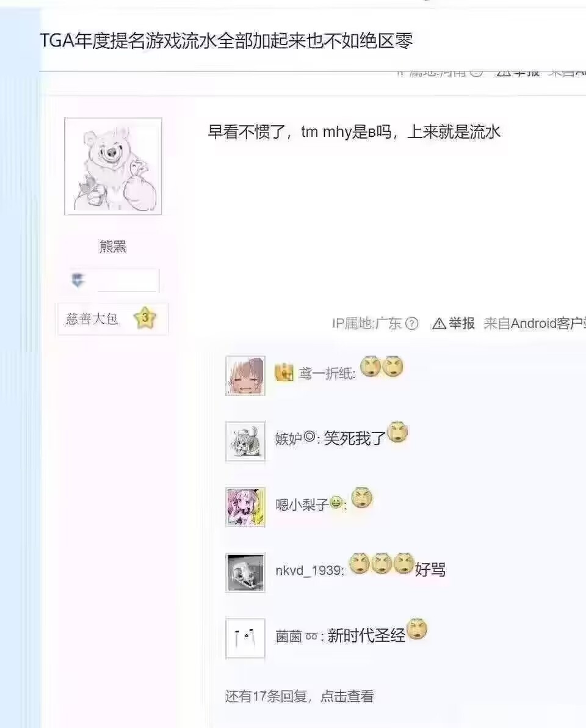Select the angry emoji after 笑死我了

397,432
